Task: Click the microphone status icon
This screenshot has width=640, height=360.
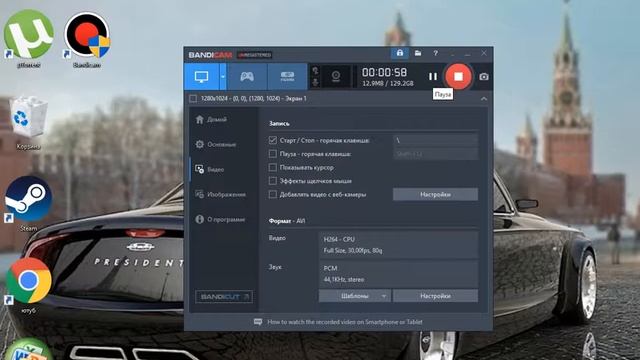Action: 315,82
